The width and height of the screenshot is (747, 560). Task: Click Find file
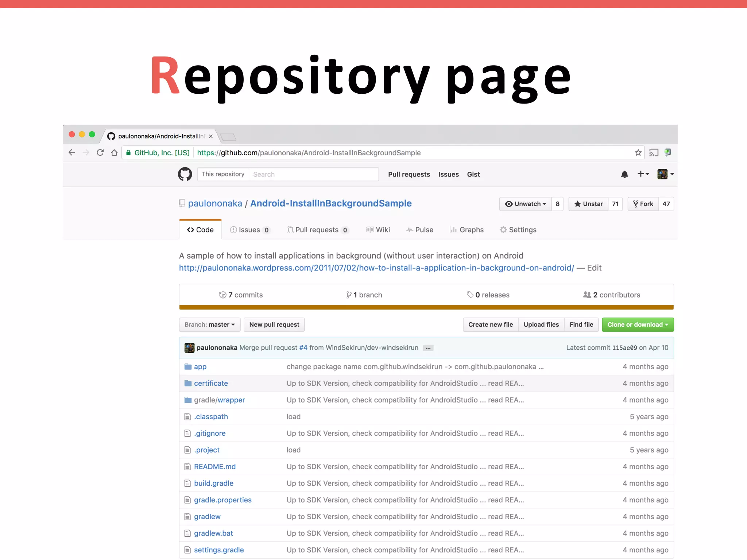(x=581, y=324)
